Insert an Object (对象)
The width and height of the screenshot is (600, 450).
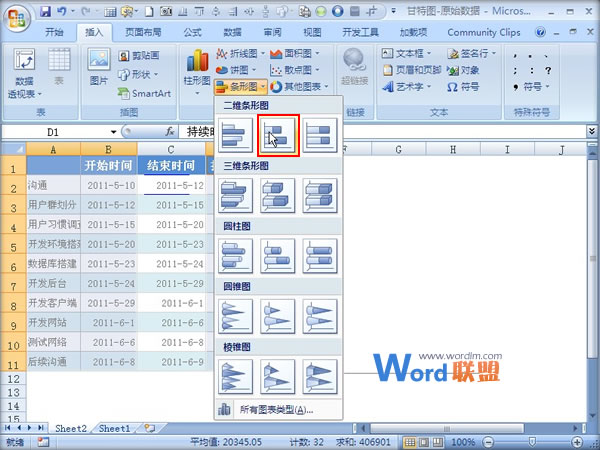[x=463, y=70]
